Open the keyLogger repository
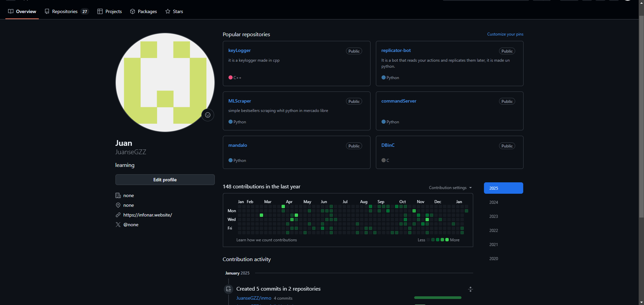Image resolution: width=644 pixels, height=305 pixels. tap(239, 50)
